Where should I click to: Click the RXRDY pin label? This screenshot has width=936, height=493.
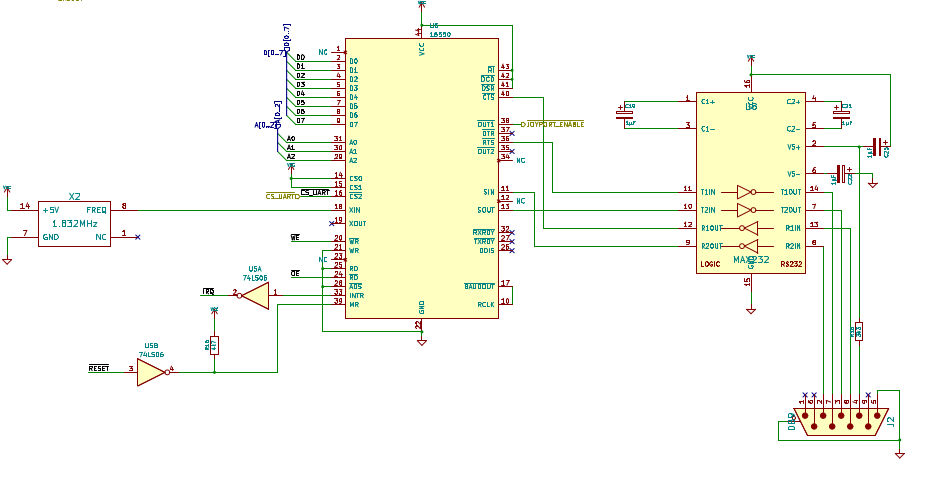tap(484, 232)
